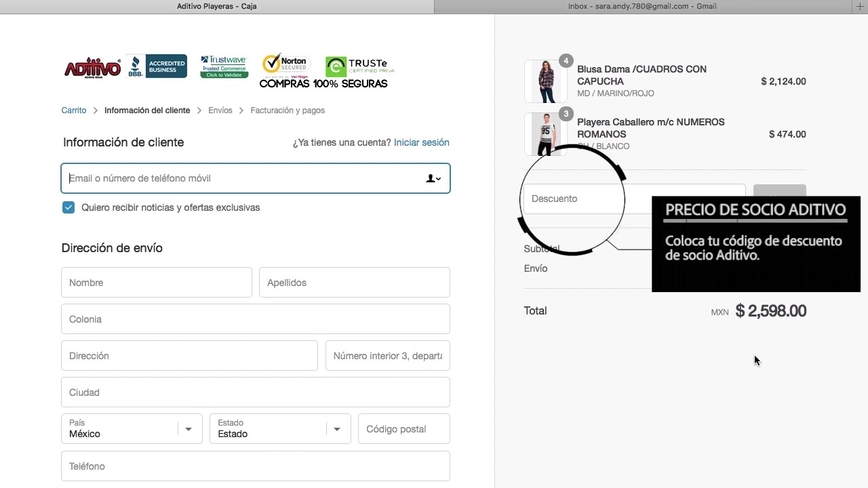Click the 'MD / MARINO/ROJO' variant text
The width and height of the screenshot is (868, 488).
click(x=616, y=94)
